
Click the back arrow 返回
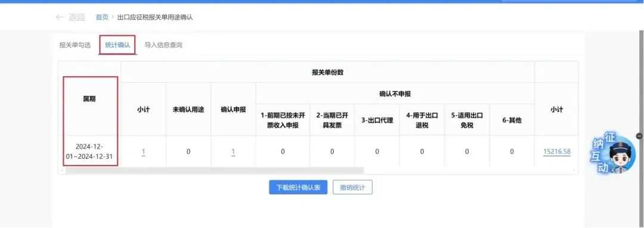(70, 17)
